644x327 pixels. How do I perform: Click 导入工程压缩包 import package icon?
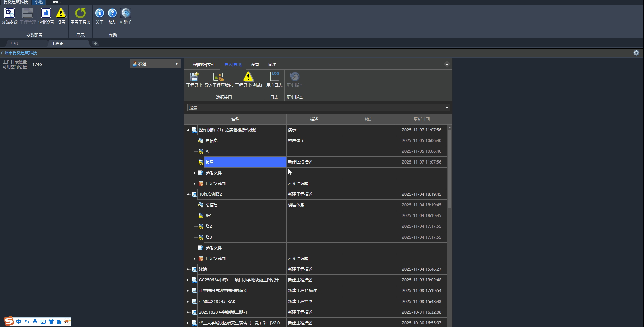[218, 77]
